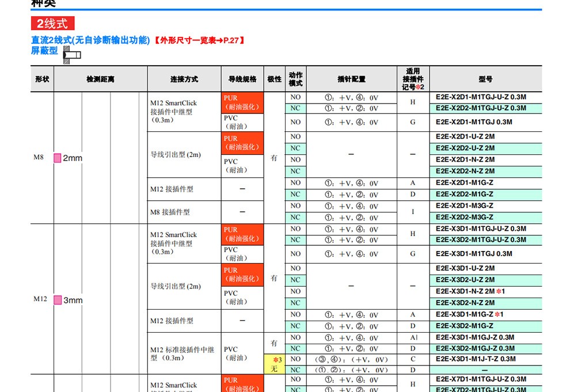
Task: Click the yellow 无 polarity cell
Action: coord(274,369)
